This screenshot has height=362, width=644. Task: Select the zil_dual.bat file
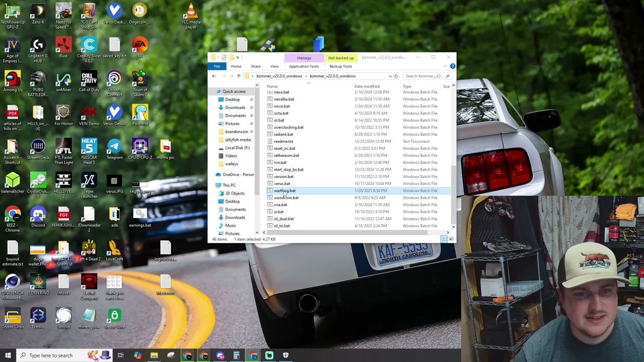[x=284, y=219]
